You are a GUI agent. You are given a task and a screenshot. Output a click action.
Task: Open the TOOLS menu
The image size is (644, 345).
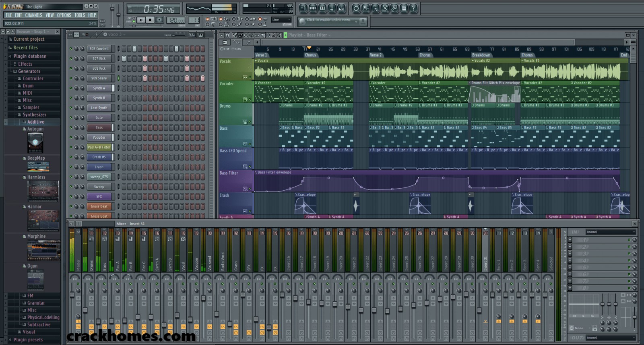click(80, 15)
